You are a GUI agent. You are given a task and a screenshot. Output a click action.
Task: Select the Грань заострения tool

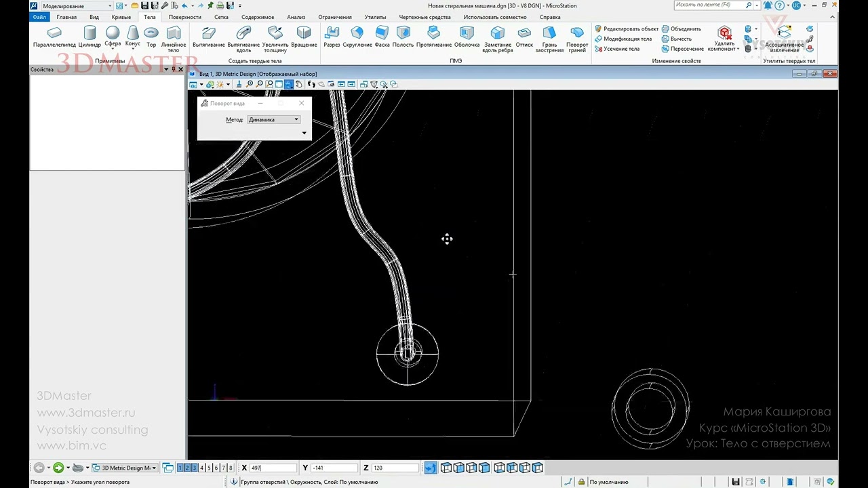click(549, 39)
